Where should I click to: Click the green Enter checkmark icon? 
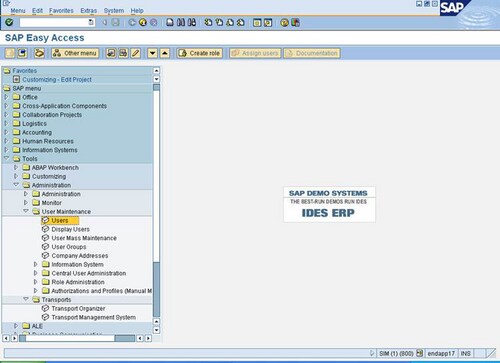9,22
